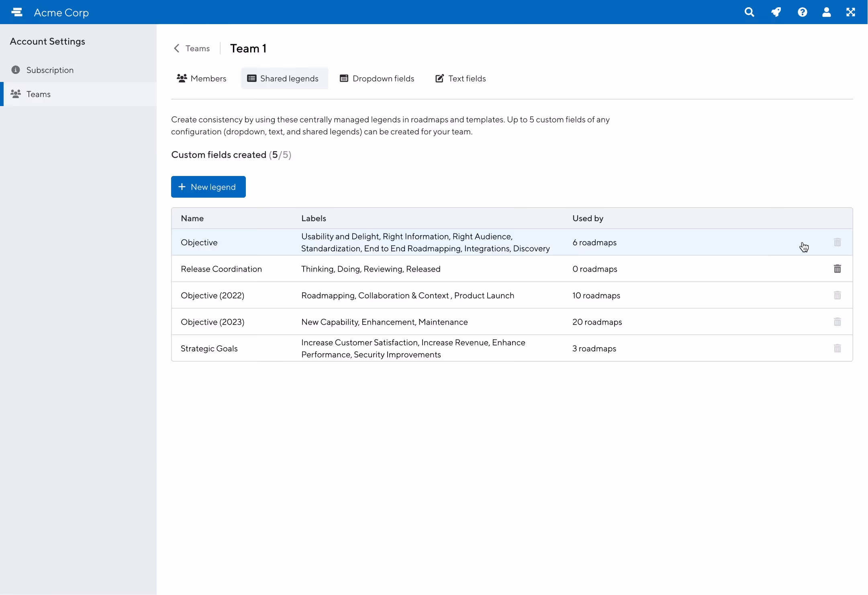868x595 pixels.
Task: Click trash icon for Objective (2023)
Action: (x=837, y=322)
